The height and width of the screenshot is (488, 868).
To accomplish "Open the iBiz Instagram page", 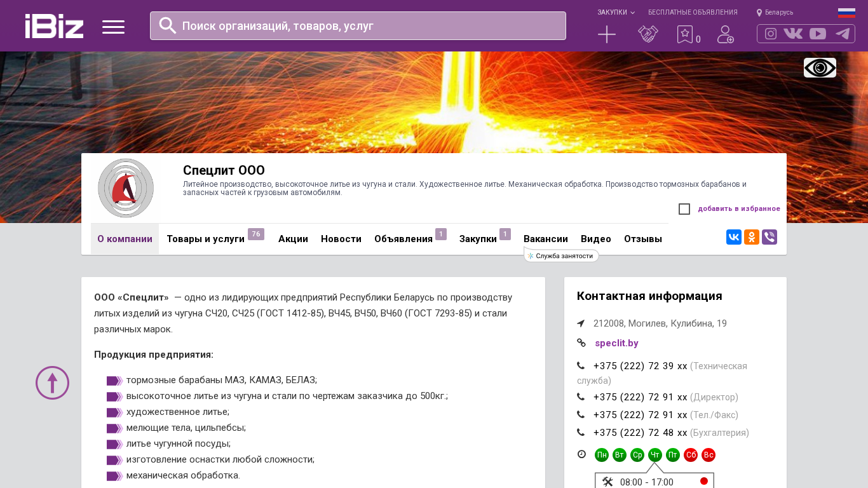I will click(x=771, y=34).
